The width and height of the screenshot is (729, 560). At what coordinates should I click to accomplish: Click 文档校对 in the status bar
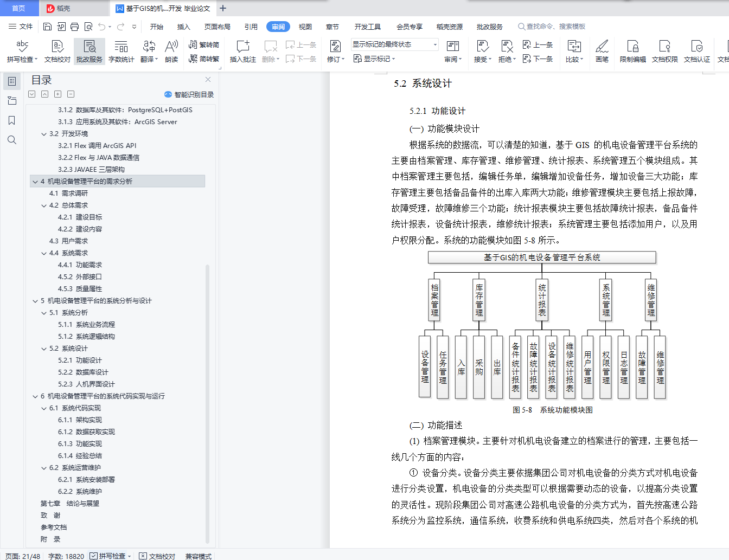click(x=157, y=556)
